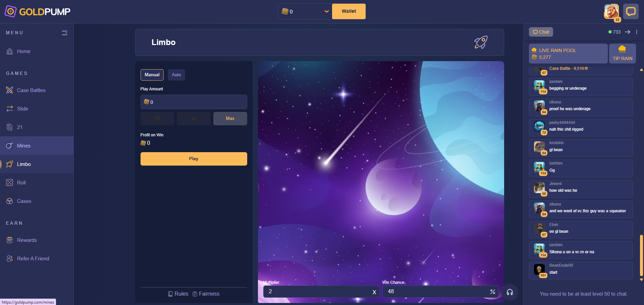Click the Play button
Screen dimensions: 644x305
(x=194, y=159)
